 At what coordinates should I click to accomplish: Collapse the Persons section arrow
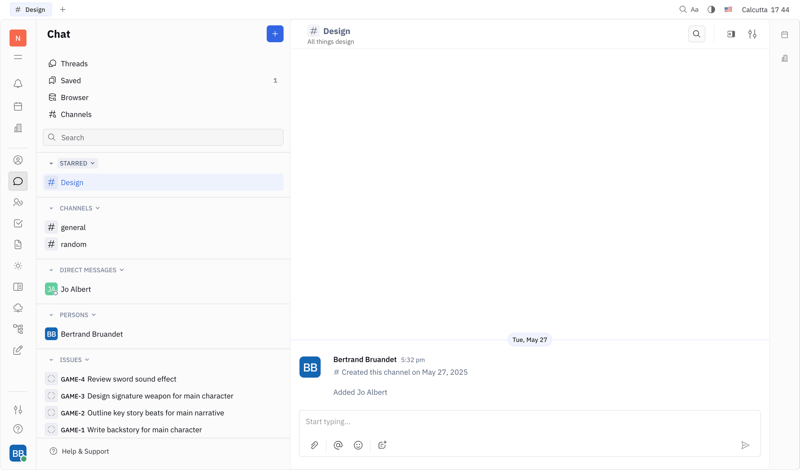[x=51, y=315]
